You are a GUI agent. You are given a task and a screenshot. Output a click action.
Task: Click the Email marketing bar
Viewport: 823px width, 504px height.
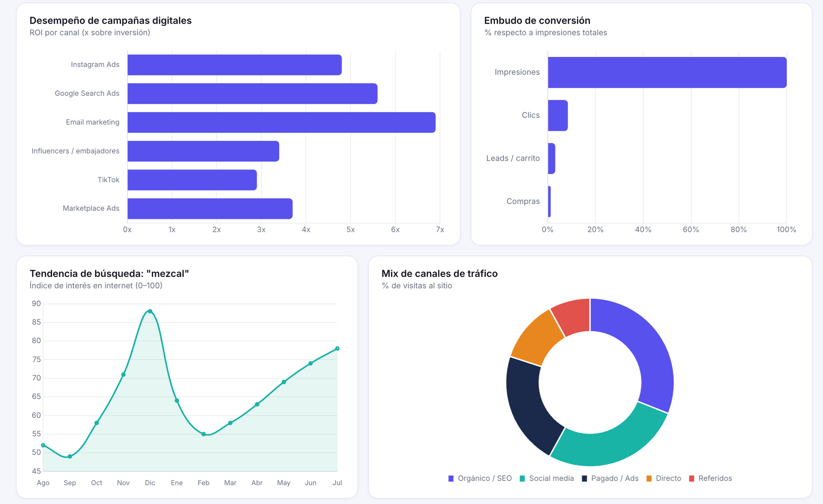[282, 122]
